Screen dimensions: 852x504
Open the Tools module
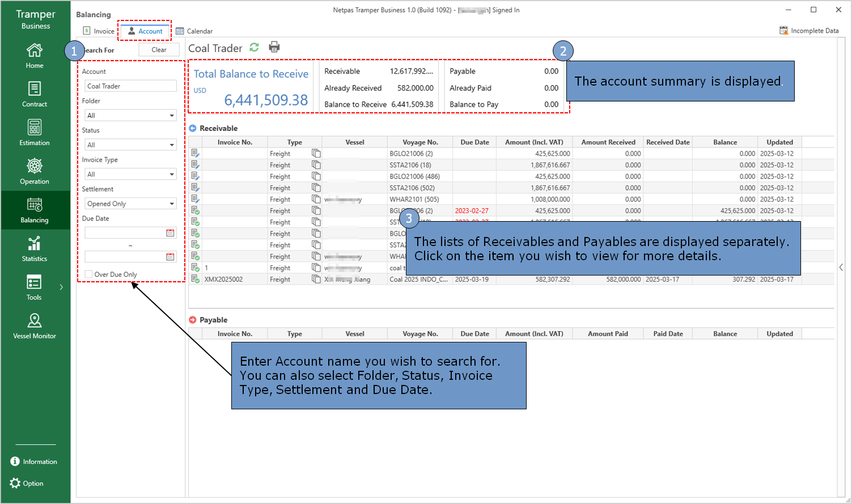pyautogui.click(x=34, y=287)
